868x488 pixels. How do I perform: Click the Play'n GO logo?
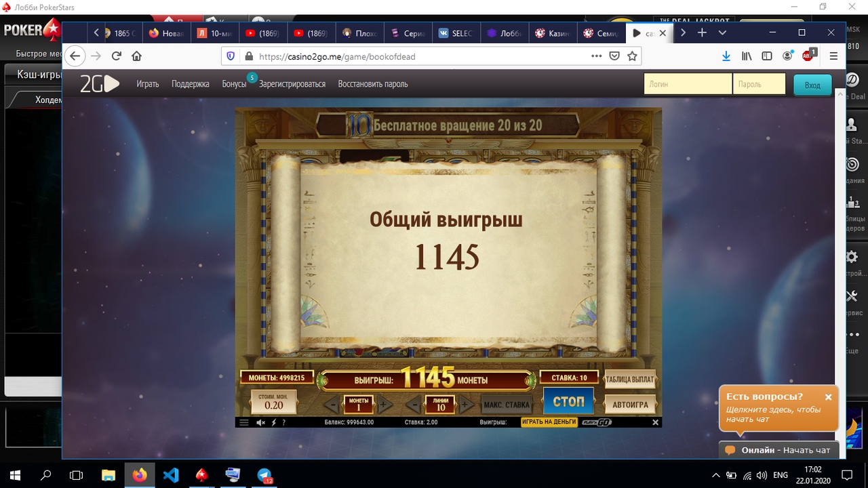click(x=597, y=422)
